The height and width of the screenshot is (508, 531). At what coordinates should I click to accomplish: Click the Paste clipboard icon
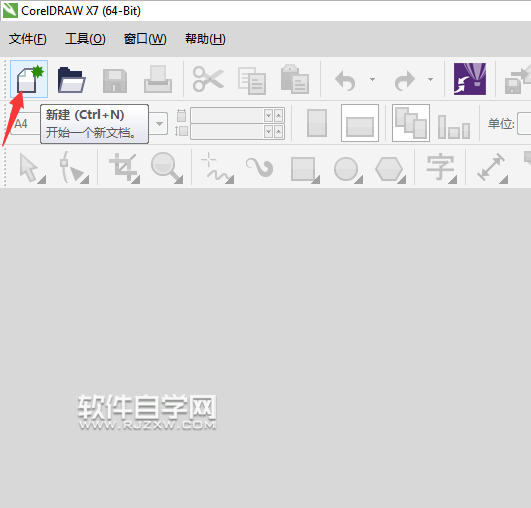click(x=295, y=79)
